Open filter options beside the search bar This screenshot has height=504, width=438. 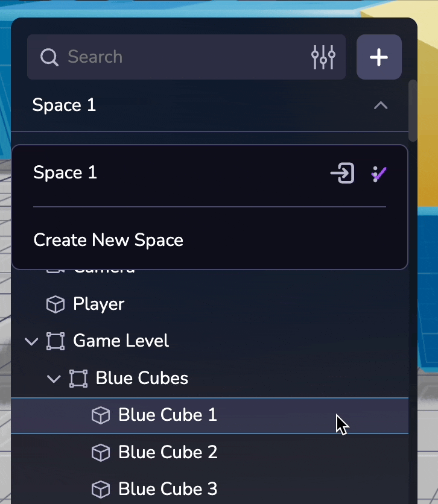323,57
